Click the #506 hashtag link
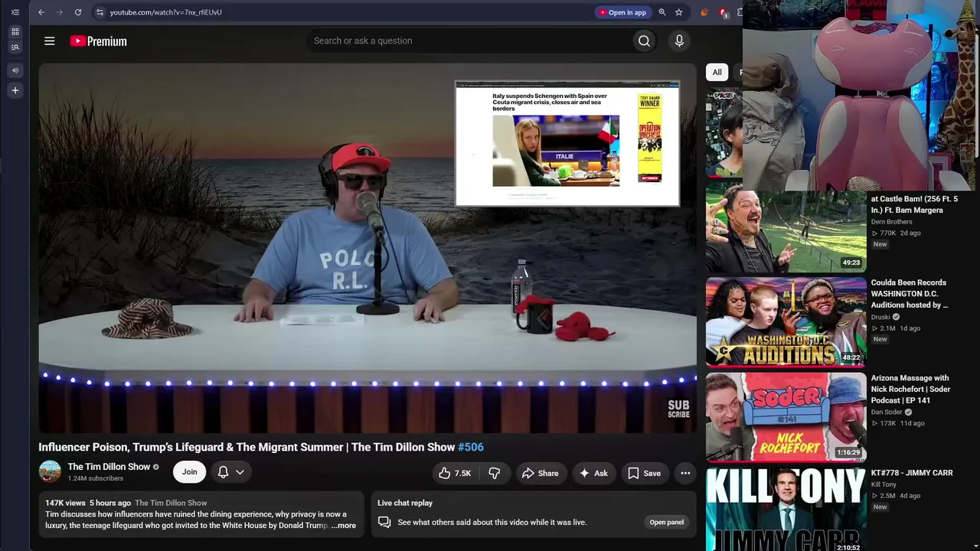 pos(471,447)
